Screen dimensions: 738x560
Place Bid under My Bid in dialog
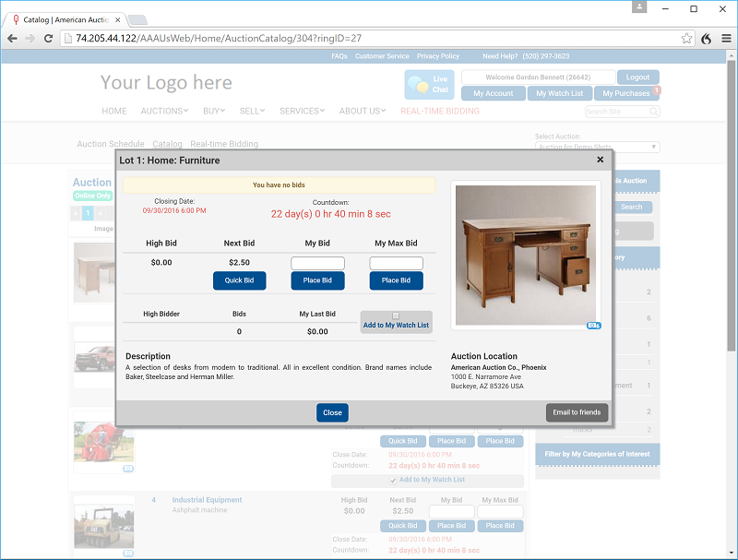[x=317, y=280]
